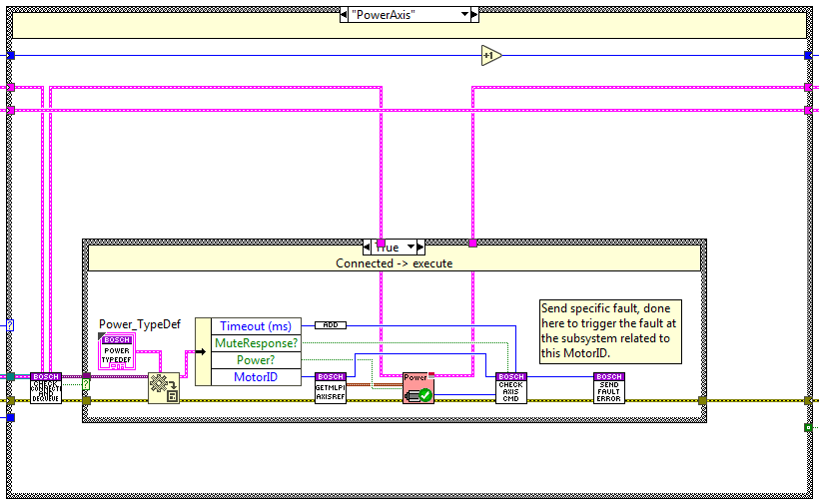819x504 pixels.
Task: Select the Bosch GetMLPI AxisRef VI
Action: coord(331,387)
